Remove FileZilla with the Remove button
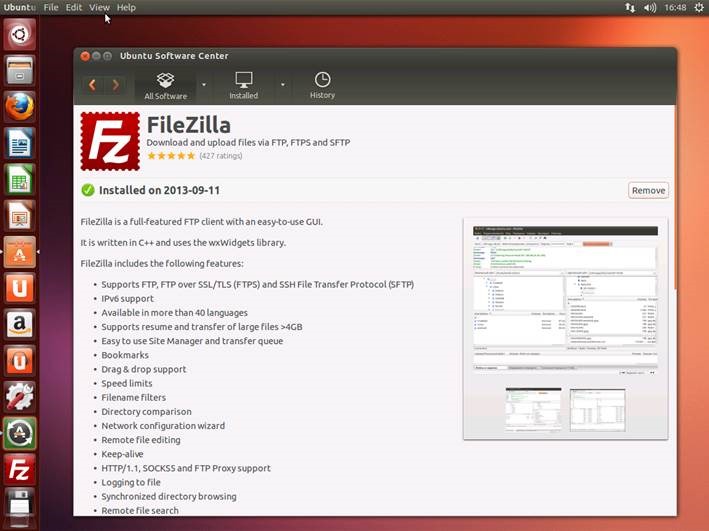Viewport: 709px width, 531px height. 648,190
